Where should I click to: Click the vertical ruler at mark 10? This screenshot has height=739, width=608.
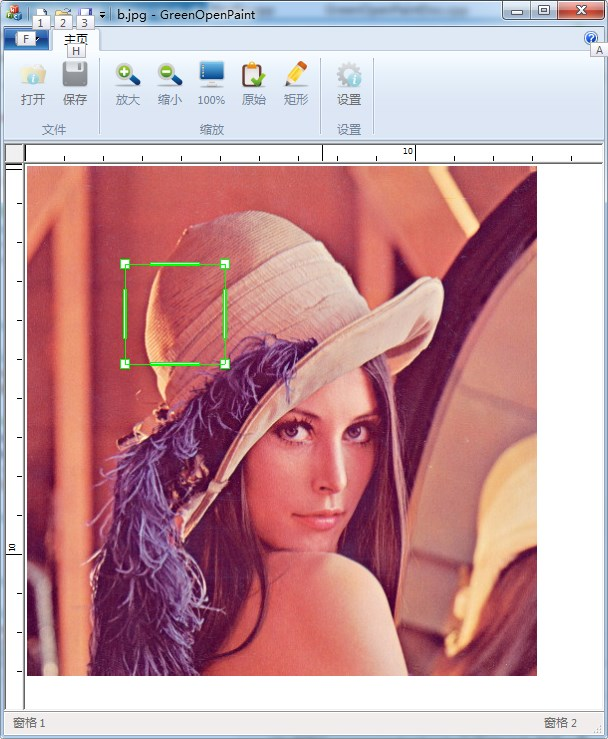13,548
